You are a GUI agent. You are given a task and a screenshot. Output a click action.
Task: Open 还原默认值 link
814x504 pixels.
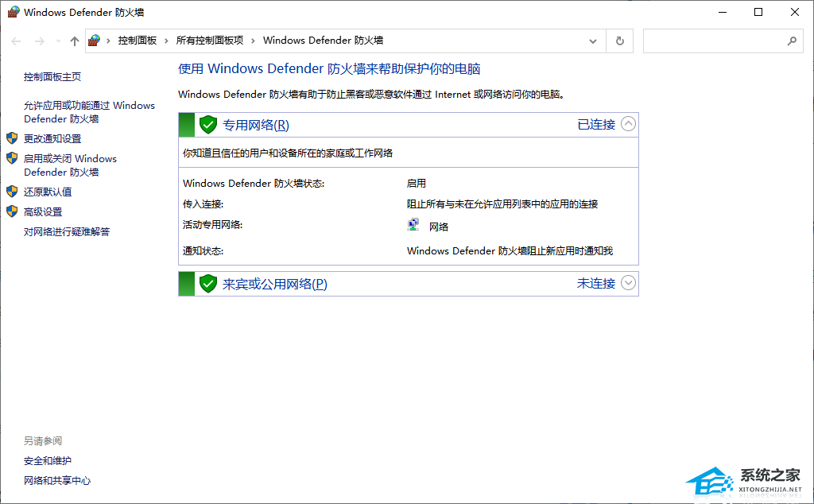point(48,192)
